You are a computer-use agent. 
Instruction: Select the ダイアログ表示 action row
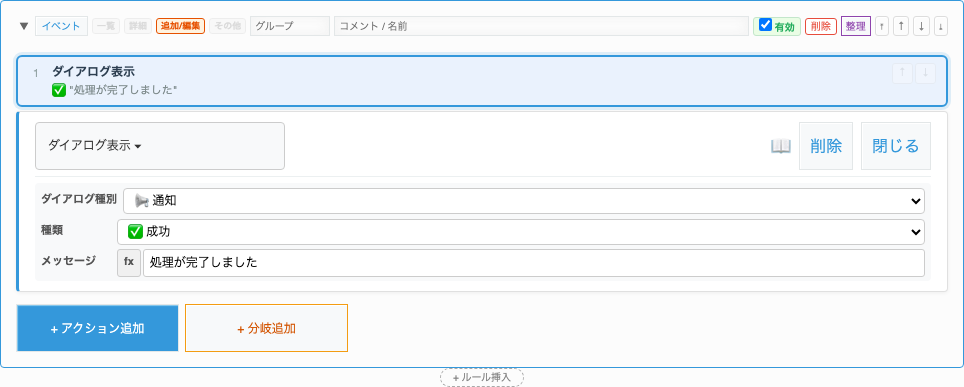pos(482,81)
